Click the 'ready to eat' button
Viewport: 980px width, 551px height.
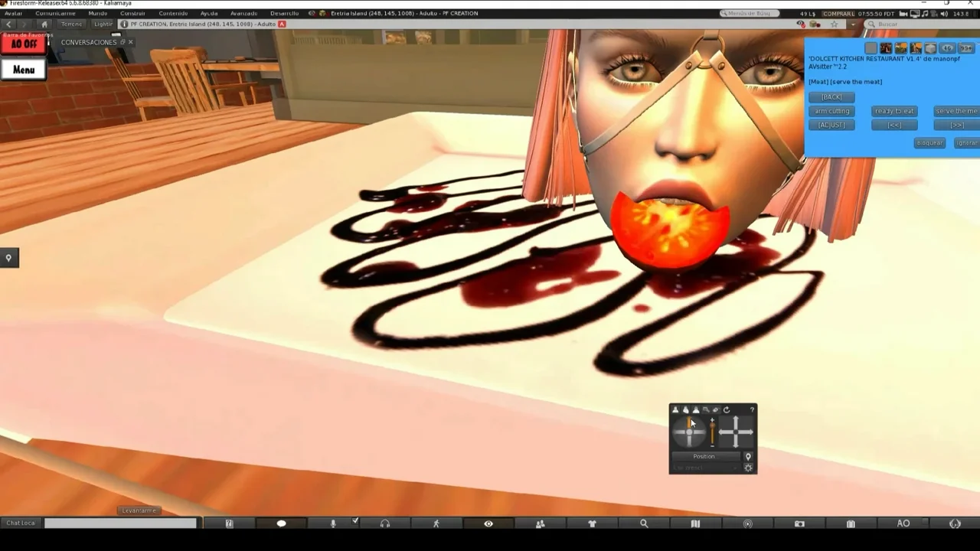[x=894, y=111]
